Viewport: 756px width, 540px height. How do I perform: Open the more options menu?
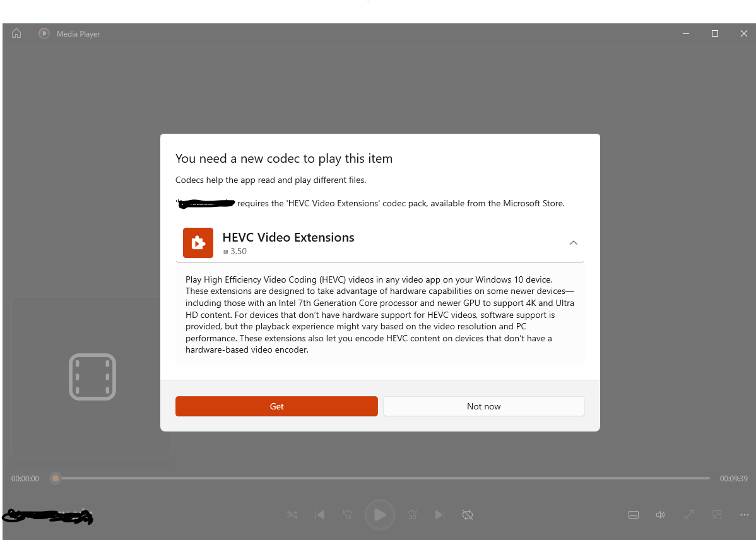coord(745,515)
